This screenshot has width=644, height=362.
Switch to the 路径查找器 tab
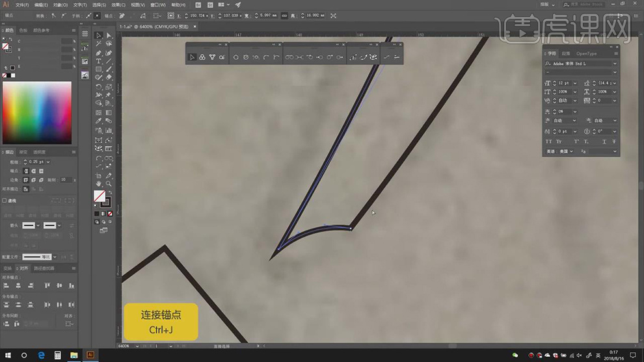click(x=44, y=268)
